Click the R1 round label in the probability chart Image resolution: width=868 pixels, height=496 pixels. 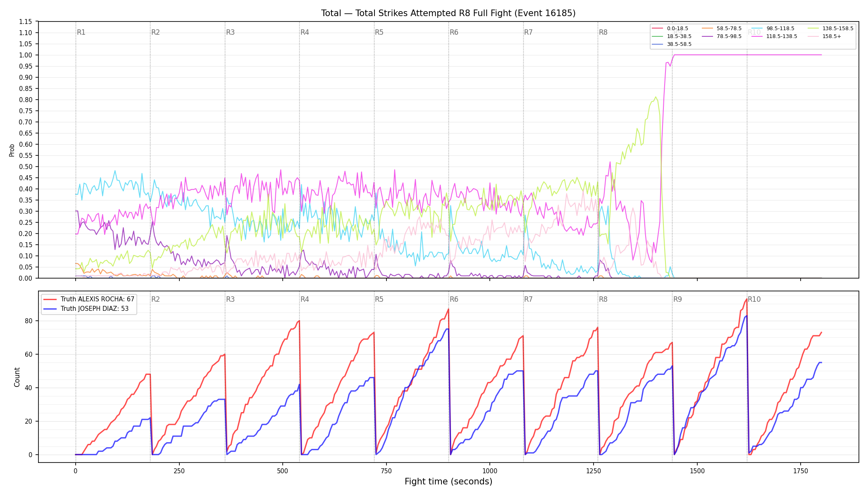81,32
